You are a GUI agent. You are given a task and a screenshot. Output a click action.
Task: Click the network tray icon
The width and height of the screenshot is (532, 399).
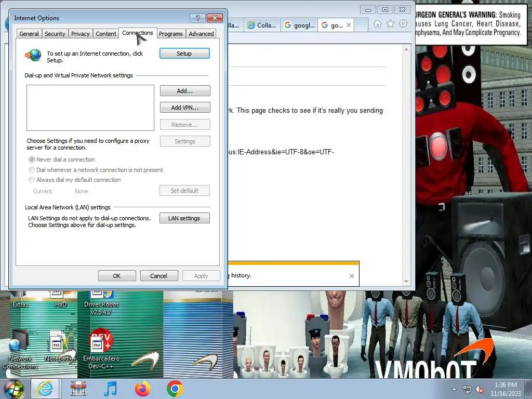point(467,390)
